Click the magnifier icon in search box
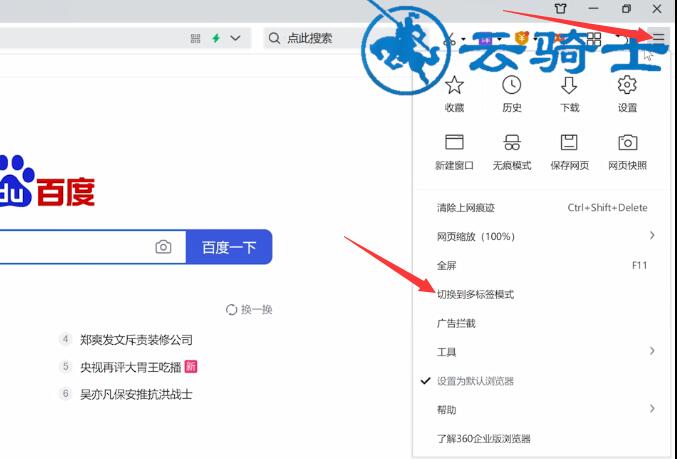677x459 pixels. pos(274,38)
